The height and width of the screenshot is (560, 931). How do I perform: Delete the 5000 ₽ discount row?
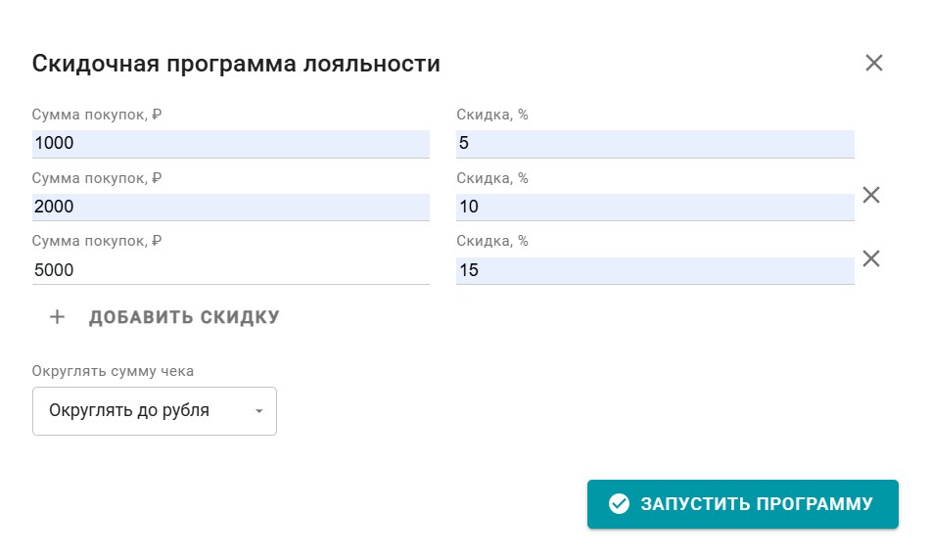coord(871,258)
